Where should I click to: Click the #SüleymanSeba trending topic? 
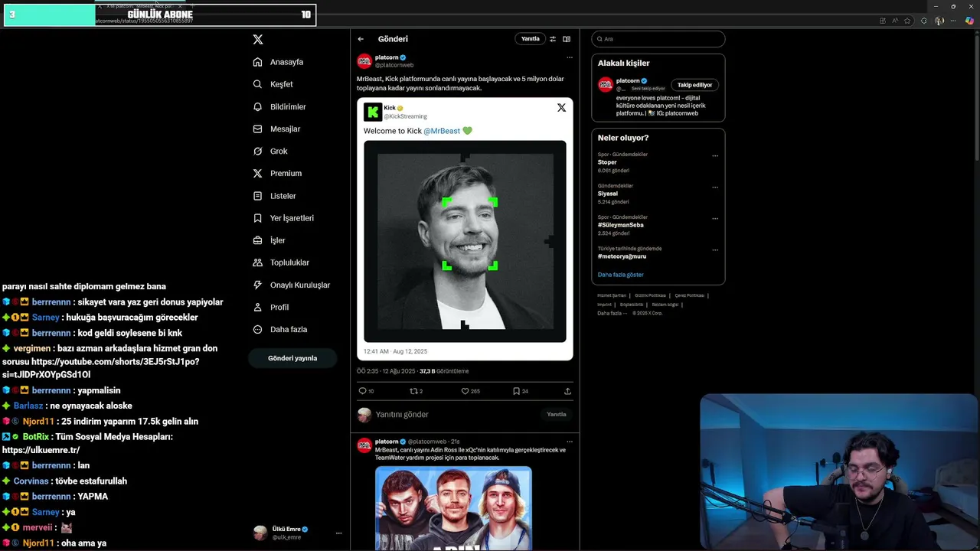click(620, 225)
